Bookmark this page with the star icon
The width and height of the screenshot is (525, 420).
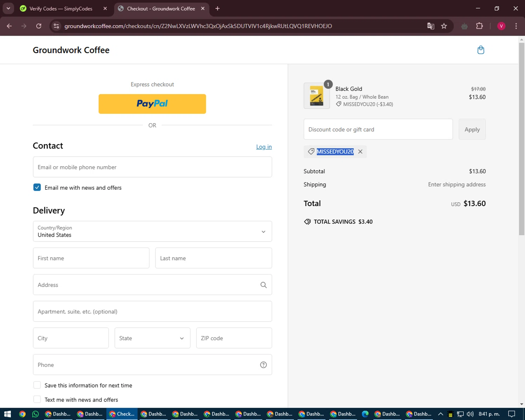coord(444,26)
